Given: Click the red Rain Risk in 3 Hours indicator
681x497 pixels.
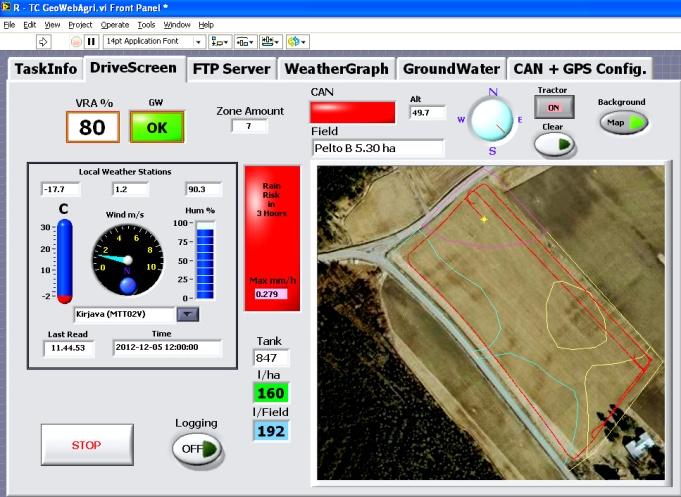Looking at the screenshot, I should 272,238.
